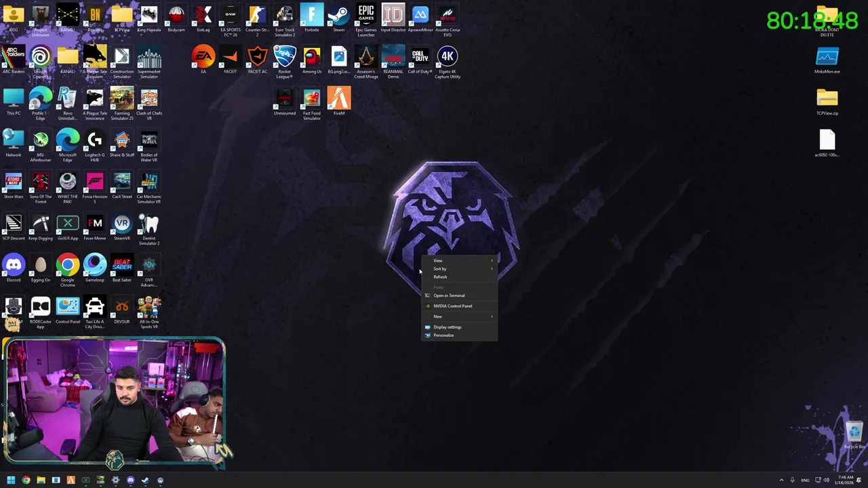Select Personalize from the context menu
868x488 pixels.
click(459, 335)
